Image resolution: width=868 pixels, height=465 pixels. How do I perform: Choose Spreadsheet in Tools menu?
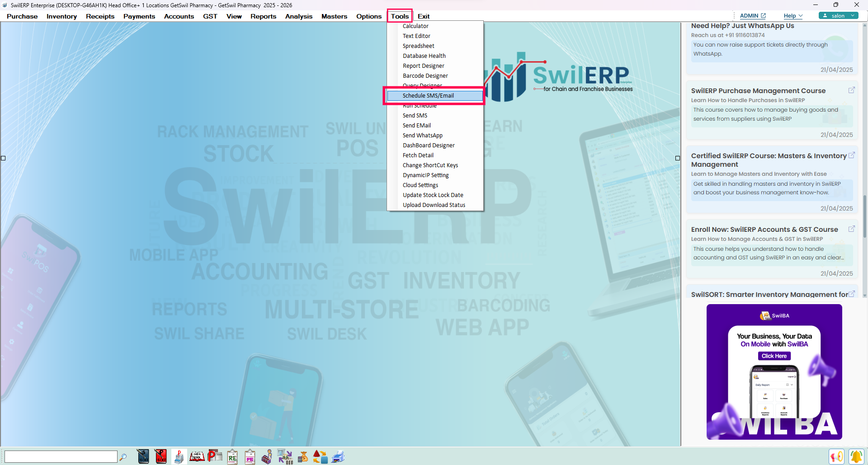click(x=435, y=46)
